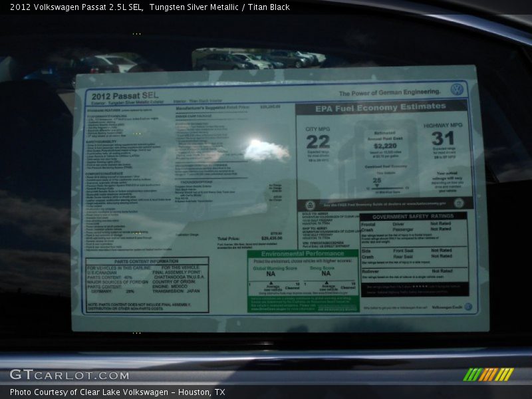Click the 'Global Warming Score' label
Viewport: 532px width, 399px height.
click(x=275, y=269)
